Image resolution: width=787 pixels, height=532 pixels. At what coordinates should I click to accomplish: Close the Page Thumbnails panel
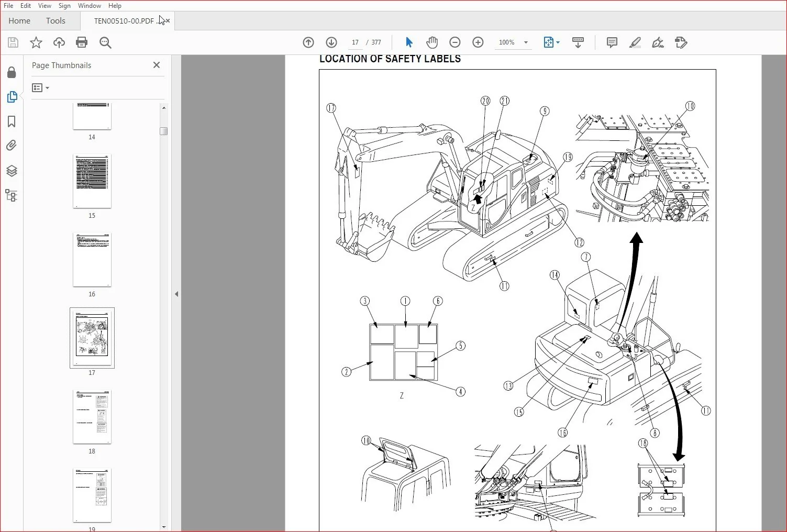[157, 65]
